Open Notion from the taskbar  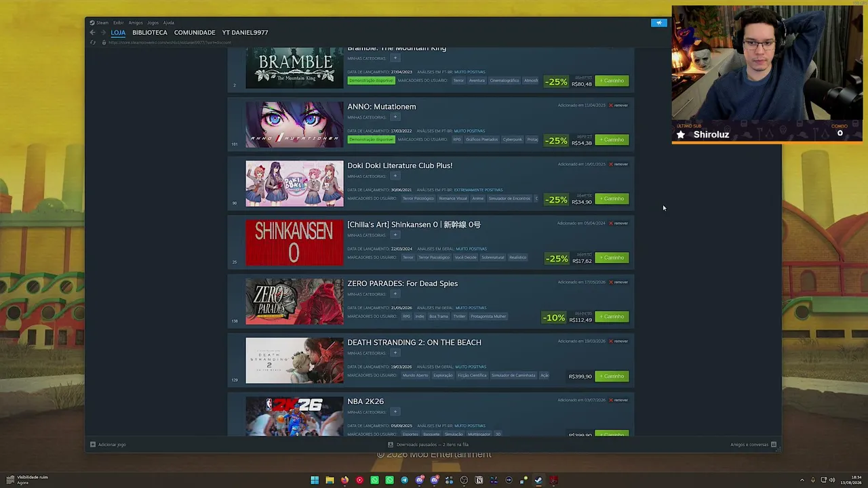[x=479, y=481]
